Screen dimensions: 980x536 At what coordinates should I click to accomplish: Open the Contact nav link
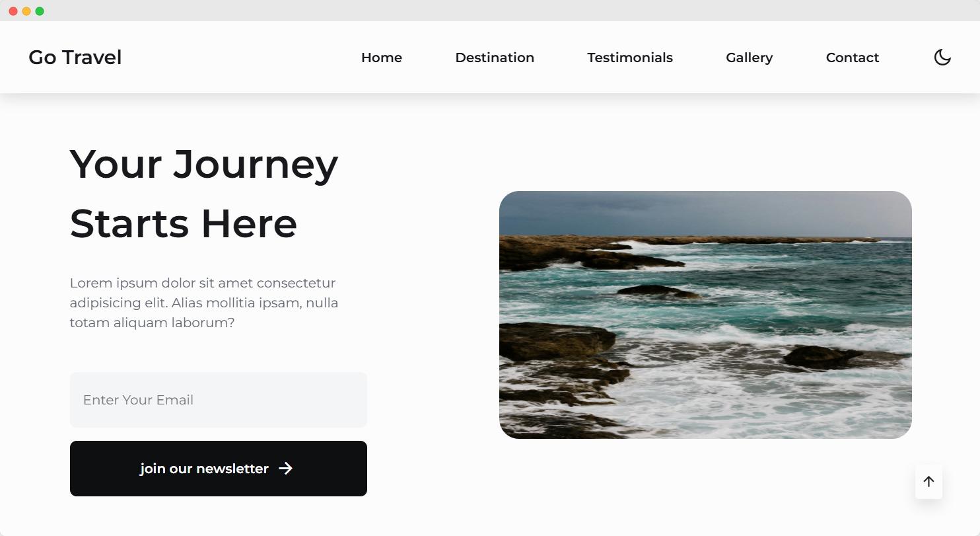(853, 57)
